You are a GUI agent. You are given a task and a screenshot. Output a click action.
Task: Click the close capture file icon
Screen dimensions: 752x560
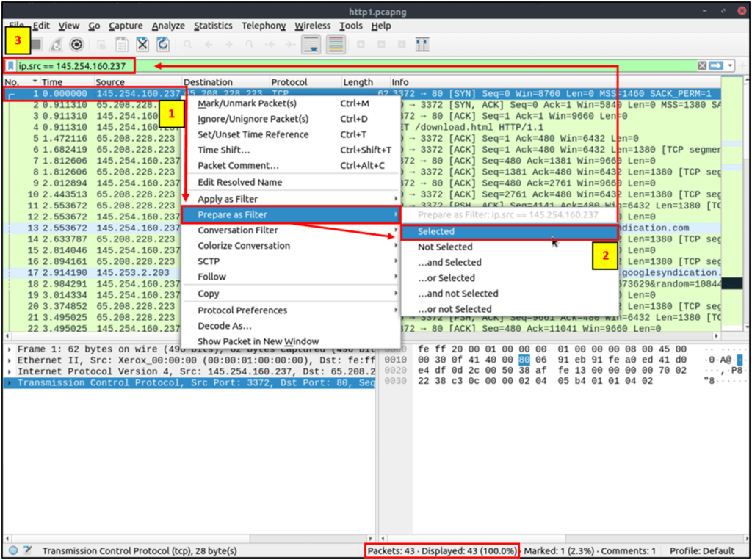tap(142, 45)
